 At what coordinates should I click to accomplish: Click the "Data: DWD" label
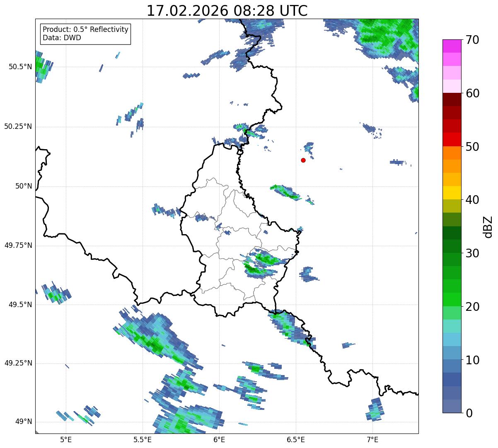[62, 38]
